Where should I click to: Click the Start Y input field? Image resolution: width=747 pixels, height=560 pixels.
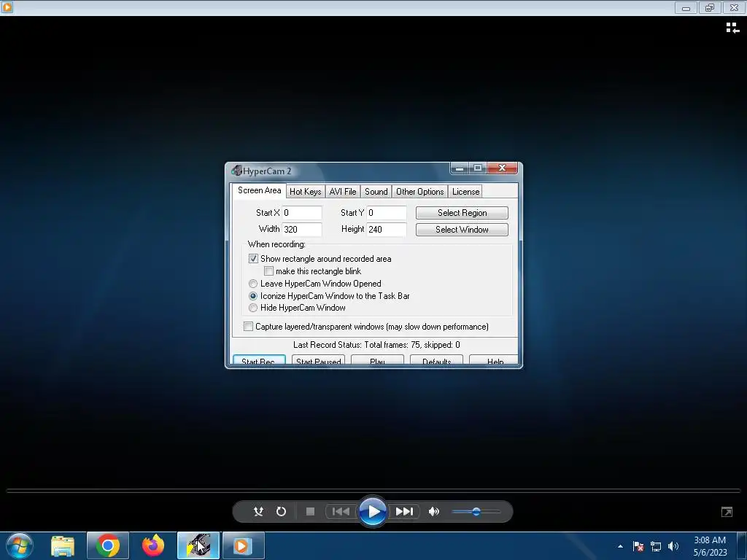(x=387, y=213)
